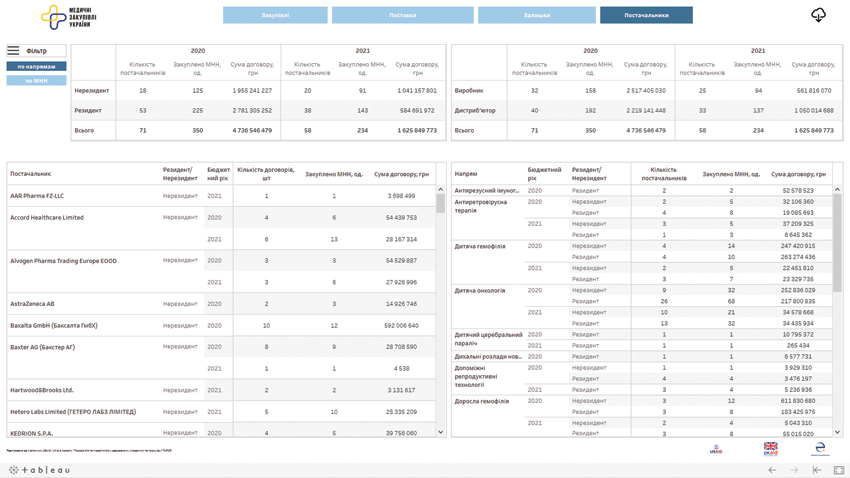
Task: Select Дитяча гемофілія direction
Action: (x=480, y=246)
